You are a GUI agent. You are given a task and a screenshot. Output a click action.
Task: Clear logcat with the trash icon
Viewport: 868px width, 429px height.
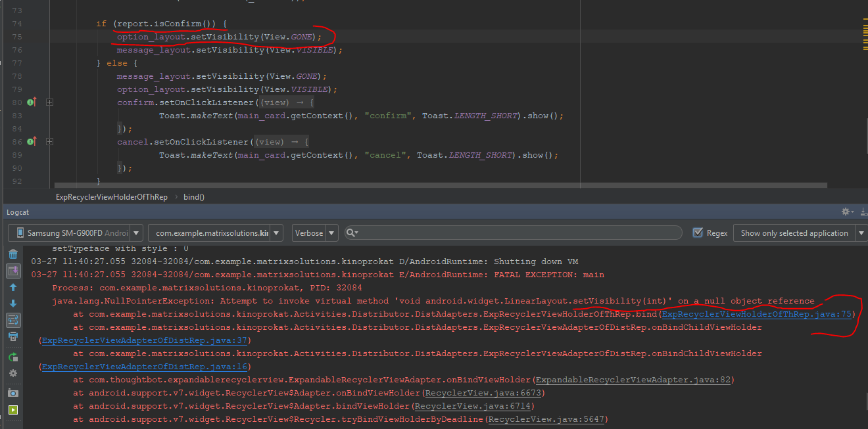pos(12,254)
